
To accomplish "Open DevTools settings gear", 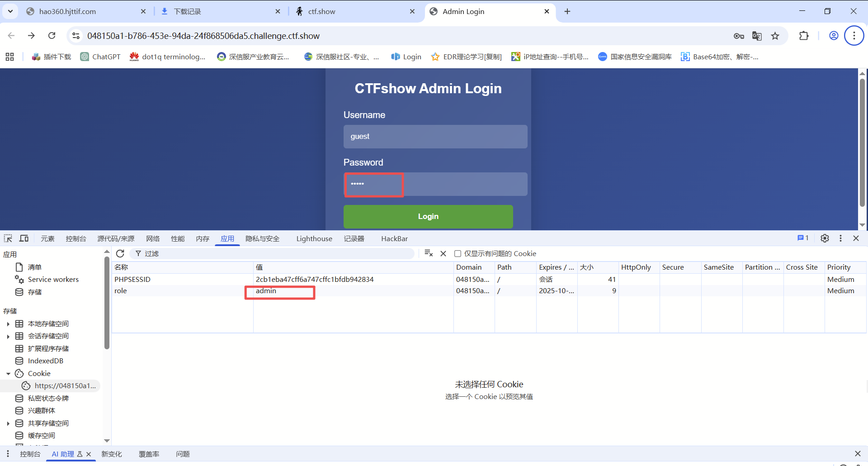I will tap(825, 238).
